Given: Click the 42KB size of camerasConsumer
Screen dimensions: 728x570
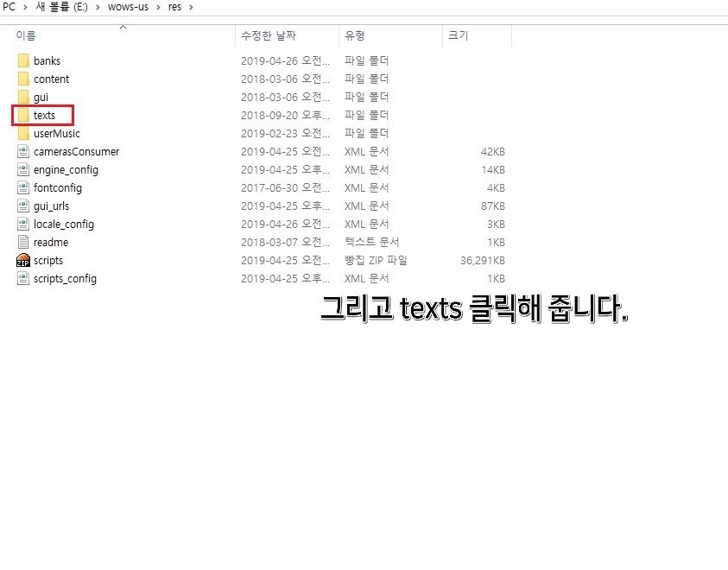Looking at the screenshot, I should click(492, 152).
